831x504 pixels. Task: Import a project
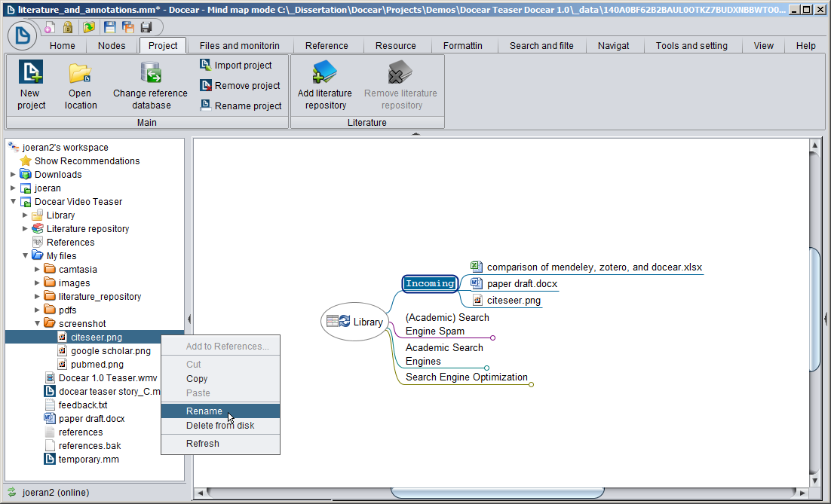236,65
